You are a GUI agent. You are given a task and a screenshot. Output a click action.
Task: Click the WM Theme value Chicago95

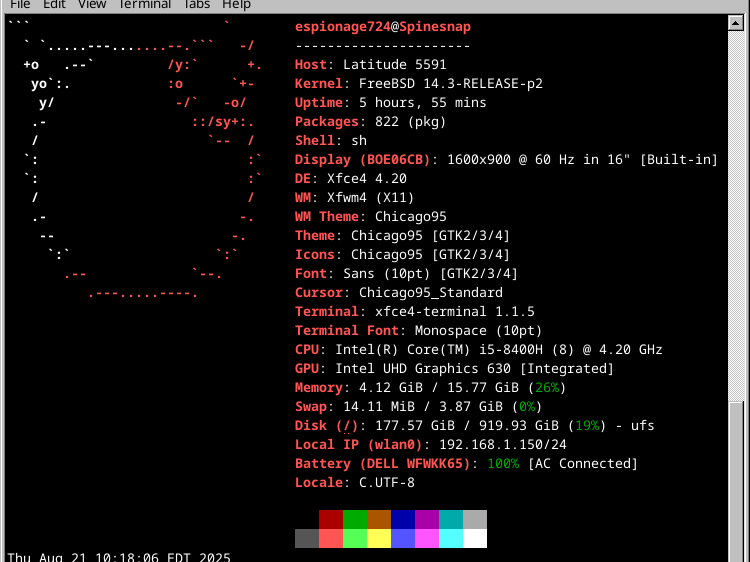[x=410, y=216]
